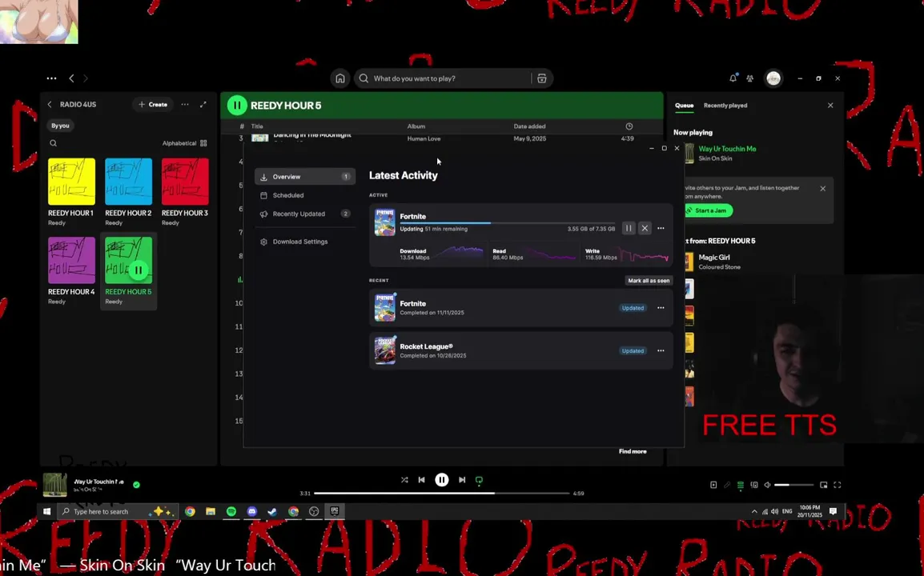Open options for the Rocket League entry
924x576 pixels.
click(x=661, y=350)
